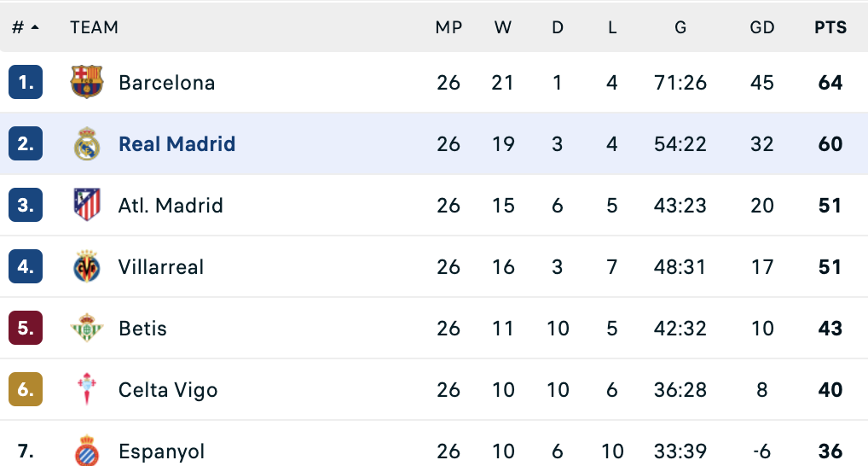
Task: Open the Celta Vigo team page
Action: 168,390
